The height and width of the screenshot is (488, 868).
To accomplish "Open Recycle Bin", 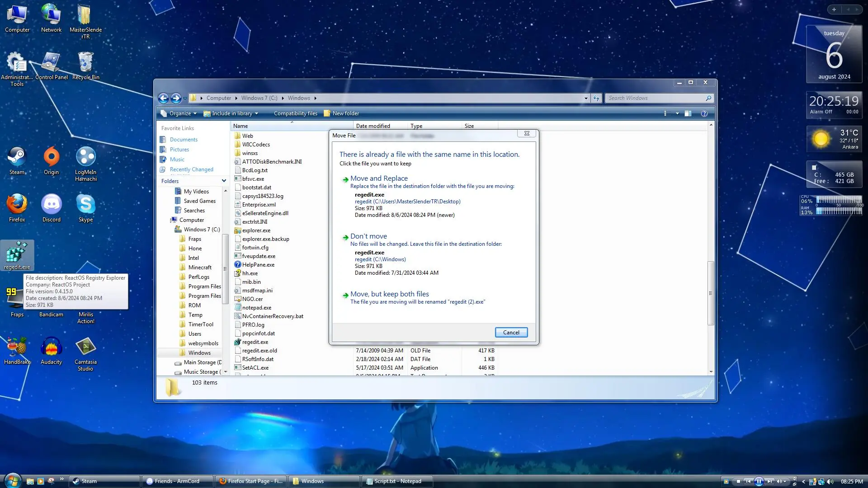I will [x=85, y=66].
